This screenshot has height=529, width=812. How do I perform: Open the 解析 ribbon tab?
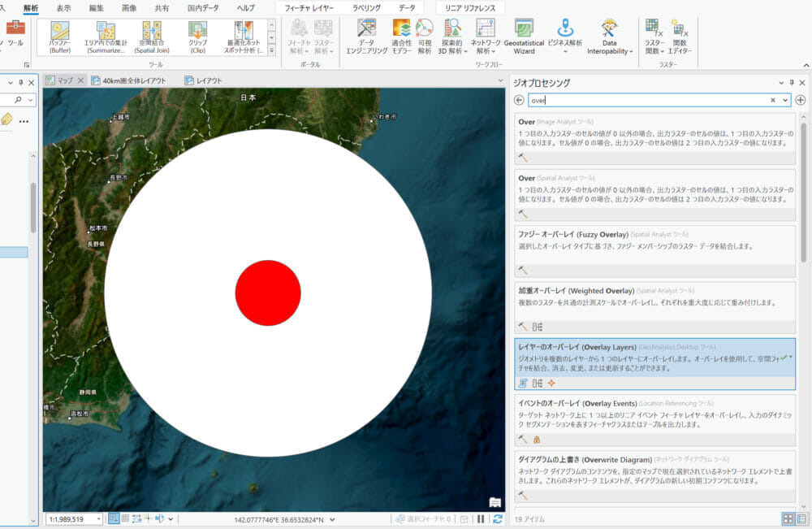pos(31,8)
